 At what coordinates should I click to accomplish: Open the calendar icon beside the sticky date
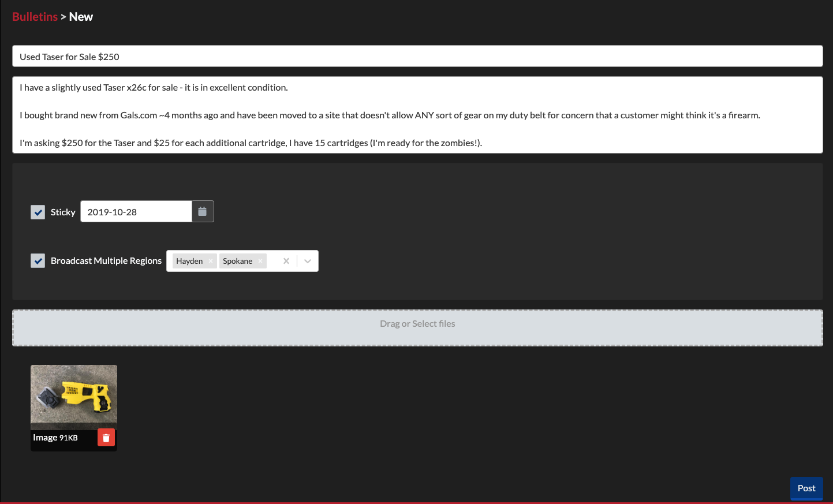tap(203, 211)
